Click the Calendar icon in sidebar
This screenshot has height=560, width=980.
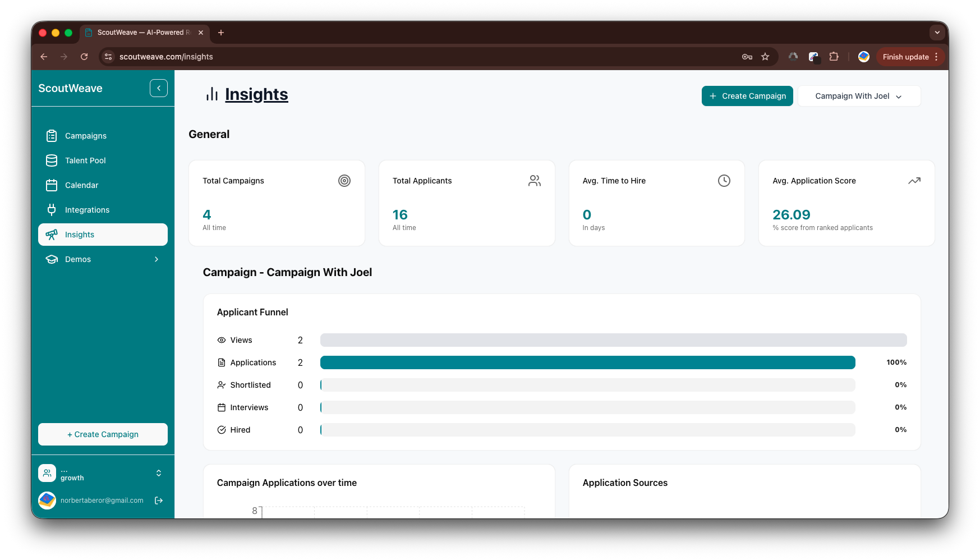52,185
